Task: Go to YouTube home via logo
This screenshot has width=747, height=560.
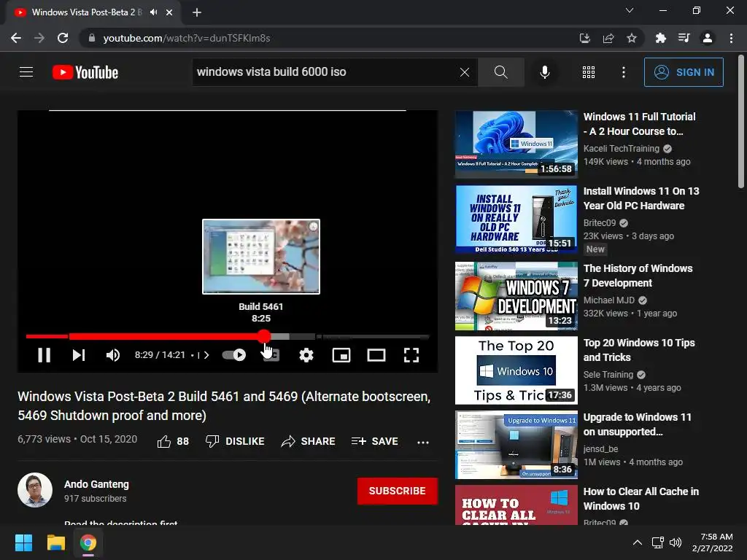Action: click(85, 72)
